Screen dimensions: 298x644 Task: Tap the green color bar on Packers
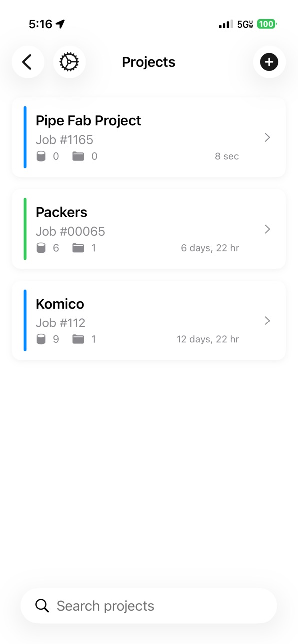(x=25, y=229)
